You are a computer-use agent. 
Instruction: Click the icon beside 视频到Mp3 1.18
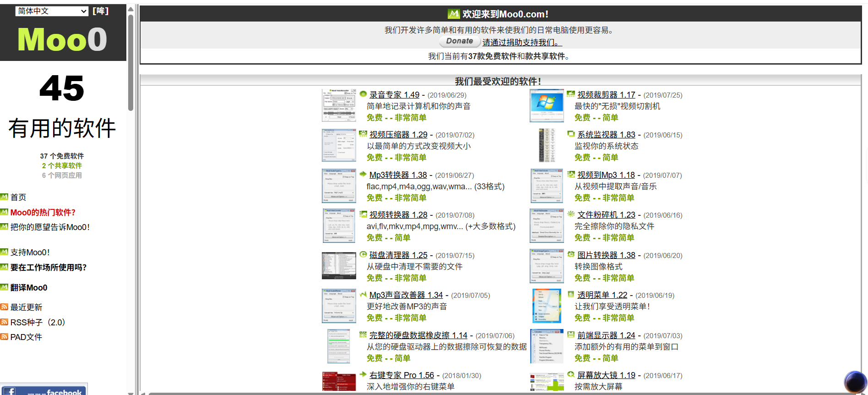tap(571, 174)
